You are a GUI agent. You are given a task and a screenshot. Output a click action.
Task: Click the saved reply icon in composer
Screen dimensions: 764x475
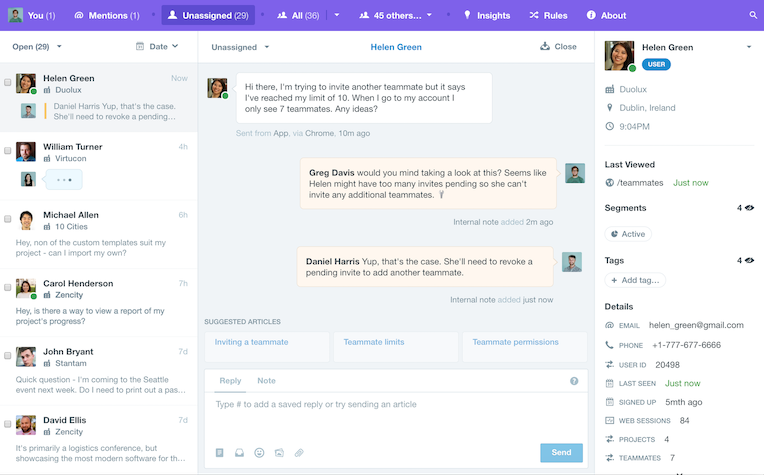[220, 453]
